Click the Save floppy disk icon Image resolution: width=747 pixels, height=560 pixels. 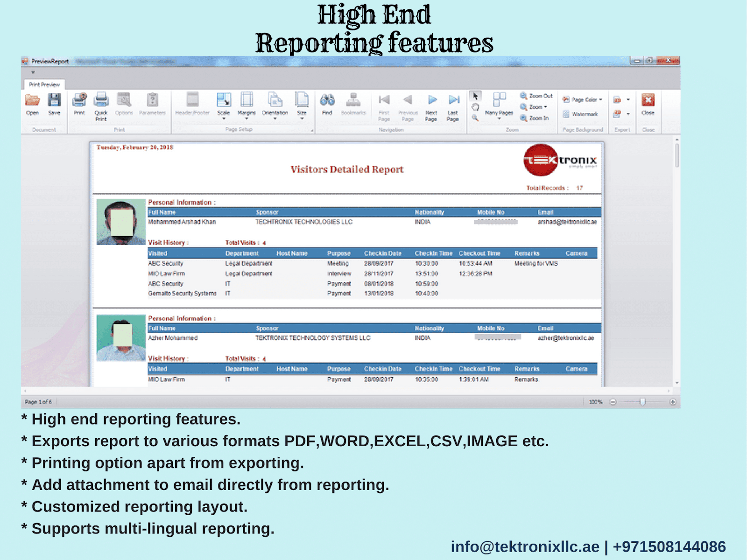click(x=54, y=100)
